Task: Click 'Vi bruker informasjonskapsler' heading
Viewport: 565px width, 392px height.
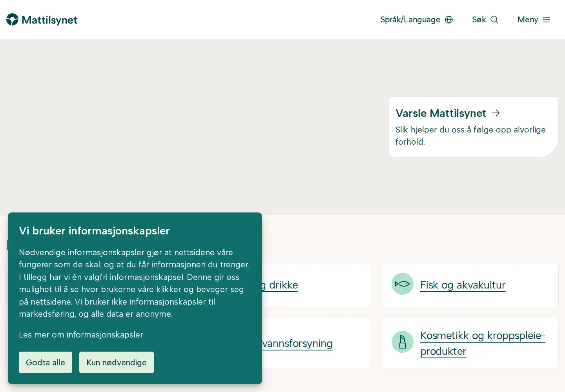Action: [x=94, y=231]
